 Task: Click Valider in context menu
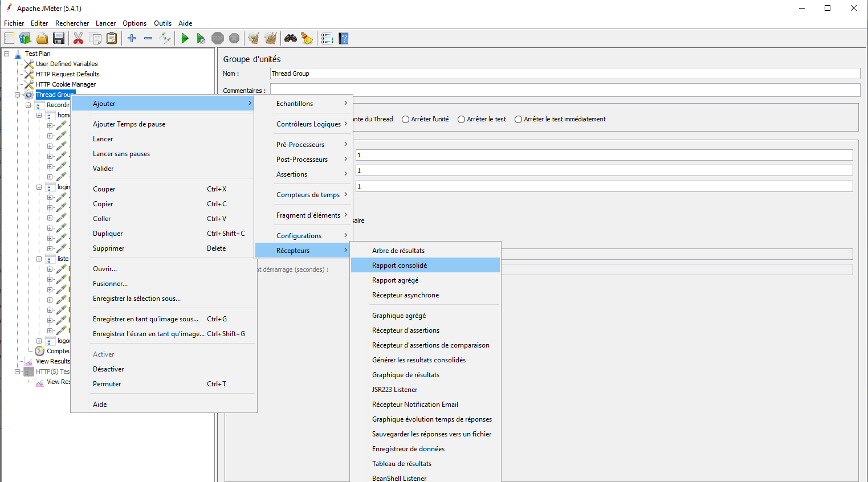point(164,169)
